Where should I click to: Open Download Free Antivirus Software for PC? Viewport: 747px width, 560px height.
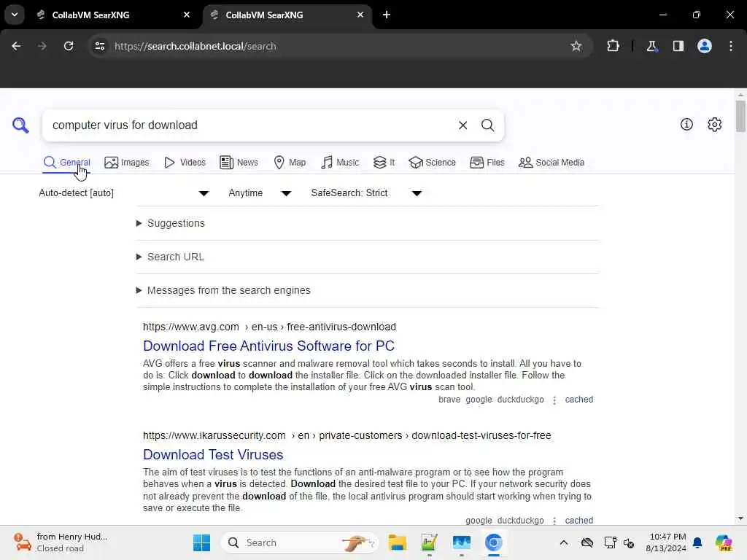268,346
